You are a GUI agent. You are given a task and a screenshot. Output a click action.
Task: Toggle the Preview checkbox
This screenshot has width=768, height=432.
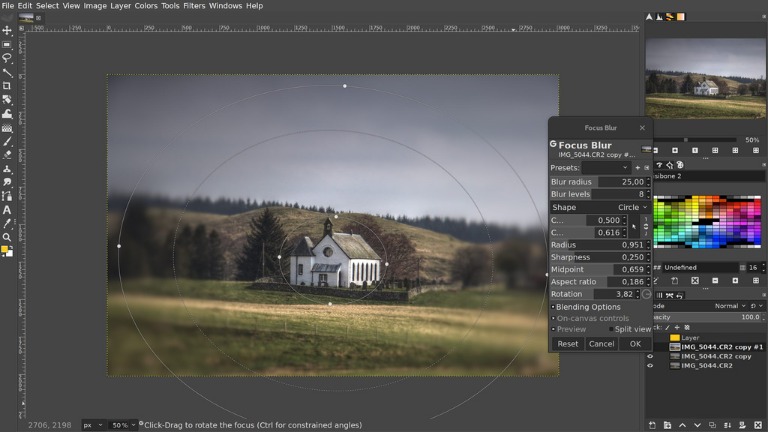(553, 329)
